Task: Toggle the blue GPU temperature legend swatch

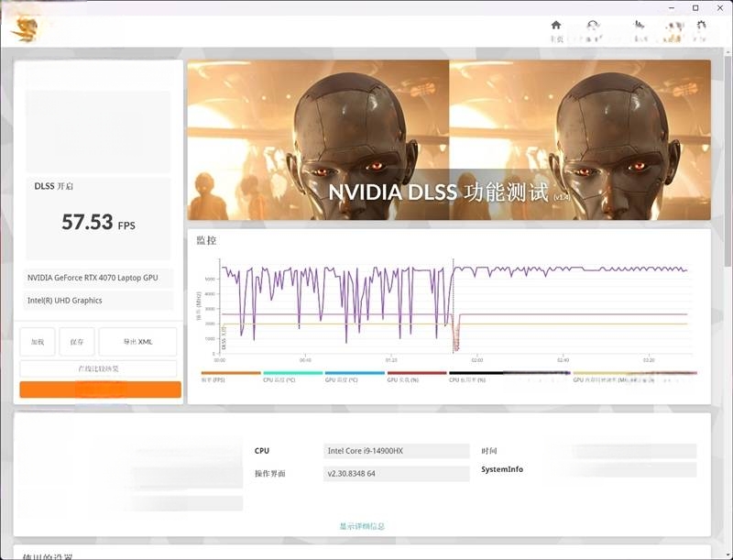Action: [x=355, y=373]
